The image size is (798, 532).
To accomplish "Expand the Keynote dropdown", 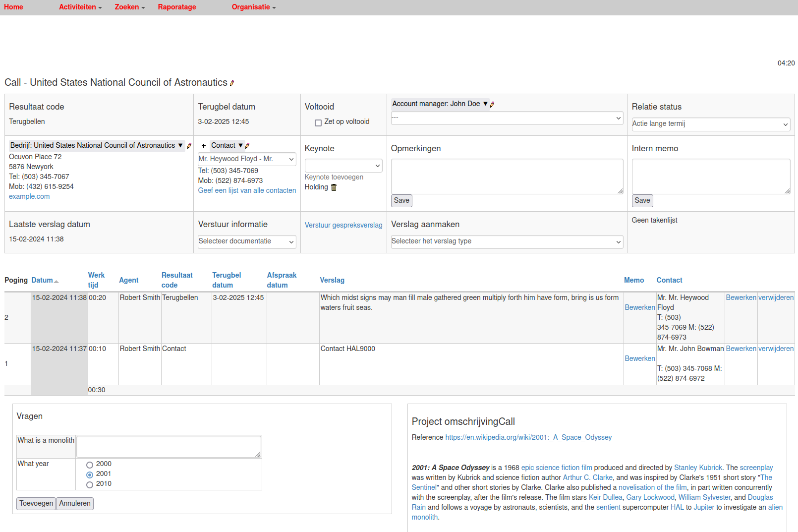I will click(x=343, y=166).
